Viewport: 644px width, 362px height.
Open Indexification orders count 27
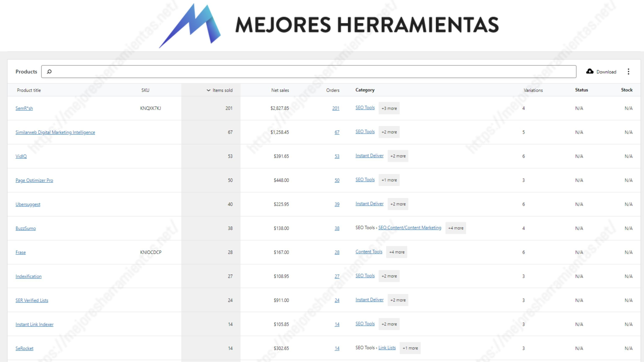pos(337,276)
